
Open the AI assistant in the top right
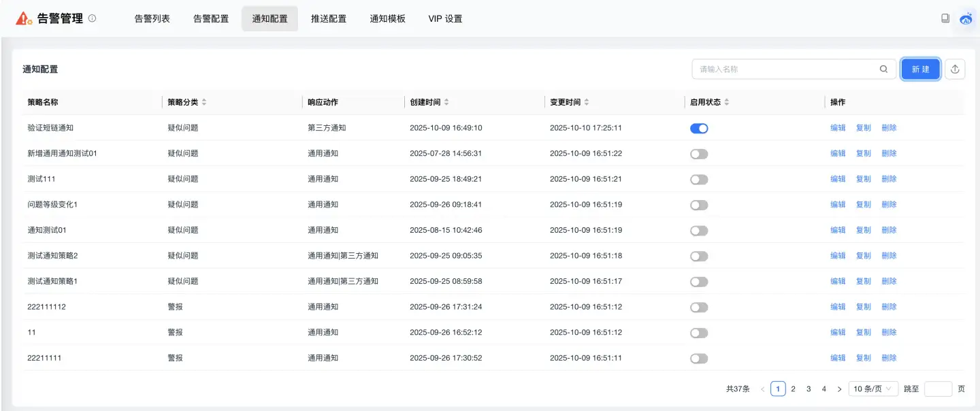pos(966,18)
